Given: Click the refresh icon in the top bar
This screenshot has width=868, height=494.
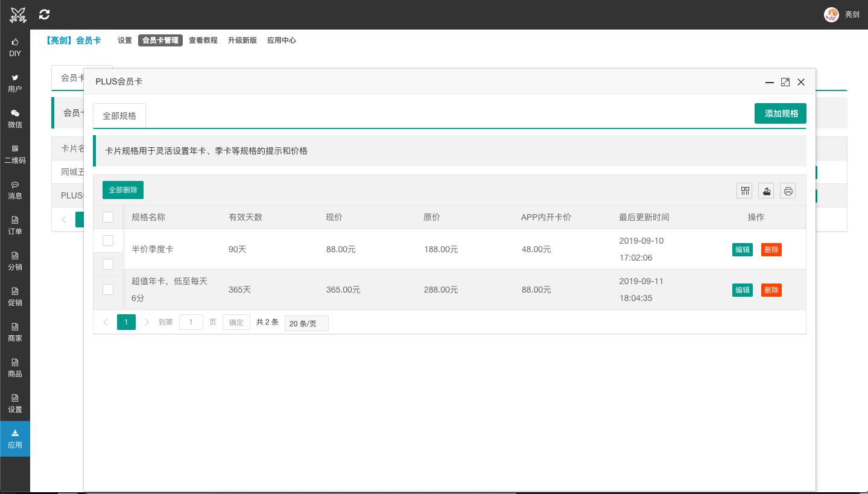Looking at the screenshot, I should [43, 14].
